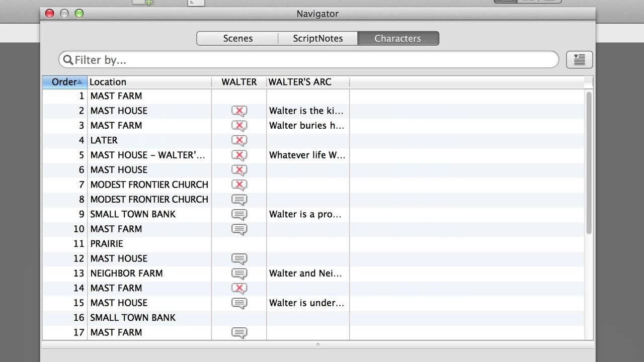The image size is (644, 362).
Task: Click the dialogue bubble in row 12 MAST HOUSE
Action: click(239, 259)
